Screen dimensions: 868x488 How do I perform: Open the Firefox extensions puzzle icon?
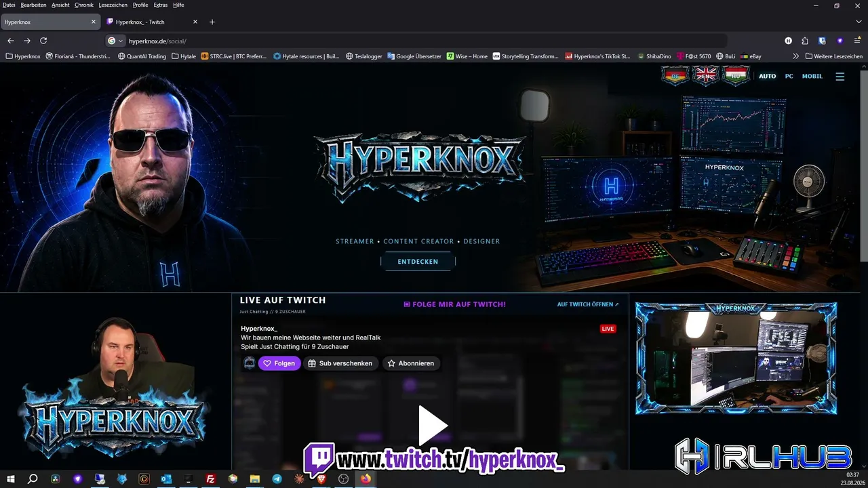click(805, 41)
